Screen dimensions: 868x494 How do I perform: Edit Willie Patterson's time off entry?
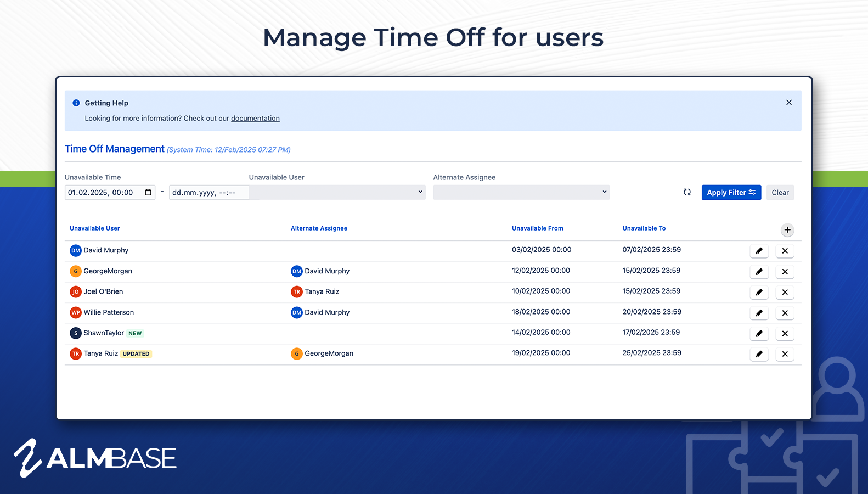(x=759, y=313)
